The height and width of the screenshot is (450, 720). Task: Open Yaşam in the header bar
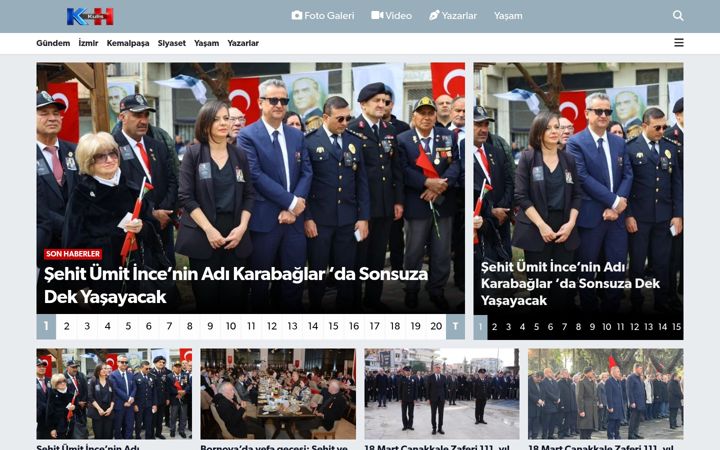(x=508, y=16)
